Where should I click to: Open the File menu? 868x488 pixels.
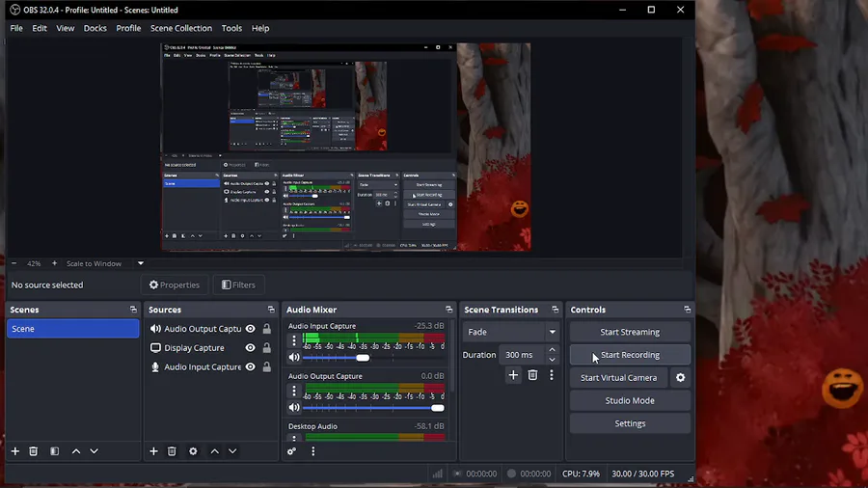click(x=16, y=28)
